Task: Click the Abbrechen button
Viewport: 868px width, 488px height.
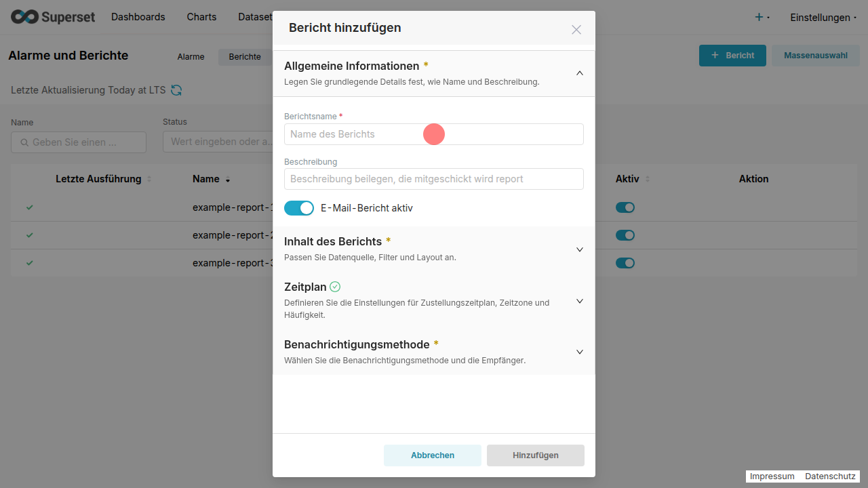Action: coord(433,455)
